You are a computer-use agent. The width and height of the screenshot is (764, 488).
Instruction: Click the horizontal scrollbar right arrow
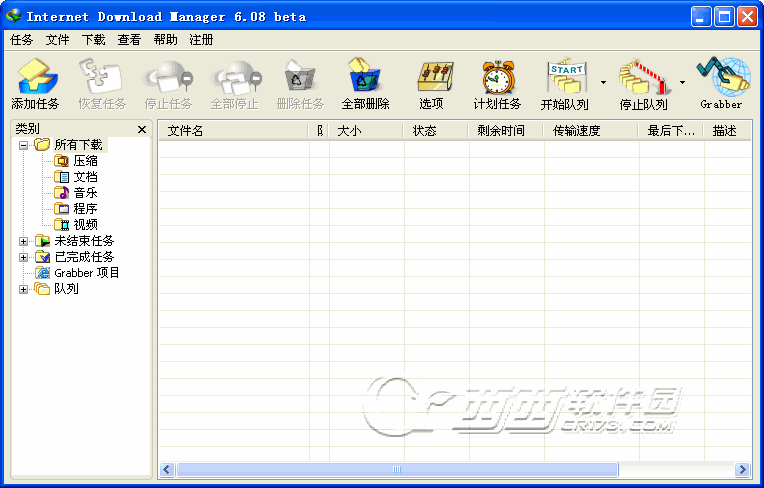[742, 469]
